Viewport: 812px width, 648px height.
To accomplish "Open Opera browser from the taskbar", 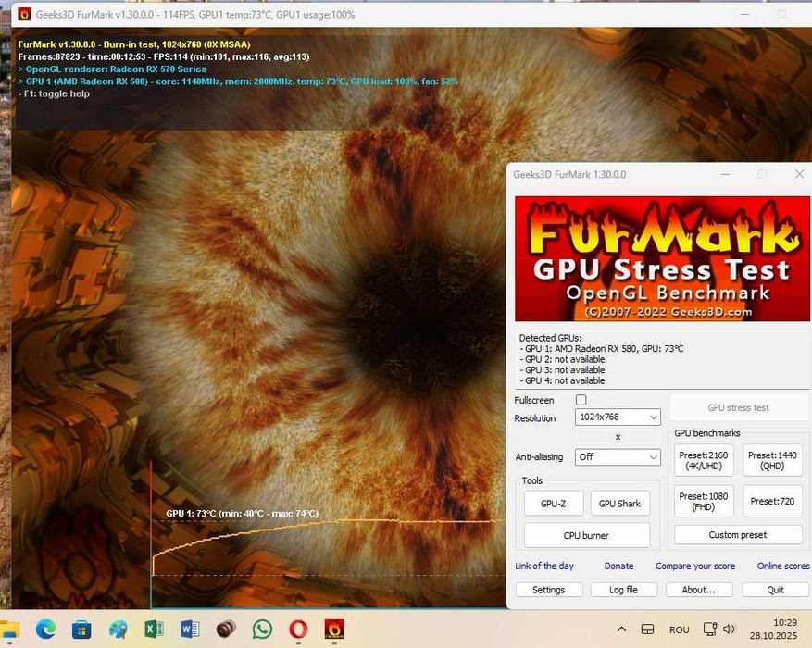I will coord(298,629).
